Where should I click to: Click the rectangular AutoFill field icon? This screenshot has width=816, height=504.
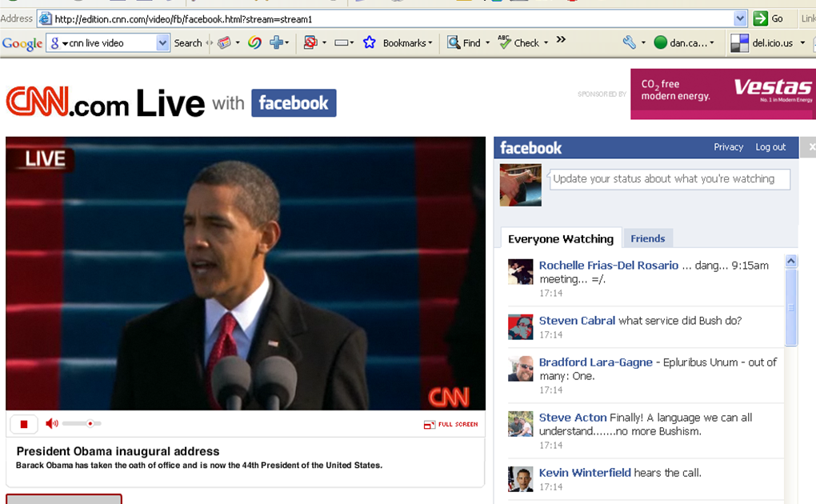click(x=342, y=42)
